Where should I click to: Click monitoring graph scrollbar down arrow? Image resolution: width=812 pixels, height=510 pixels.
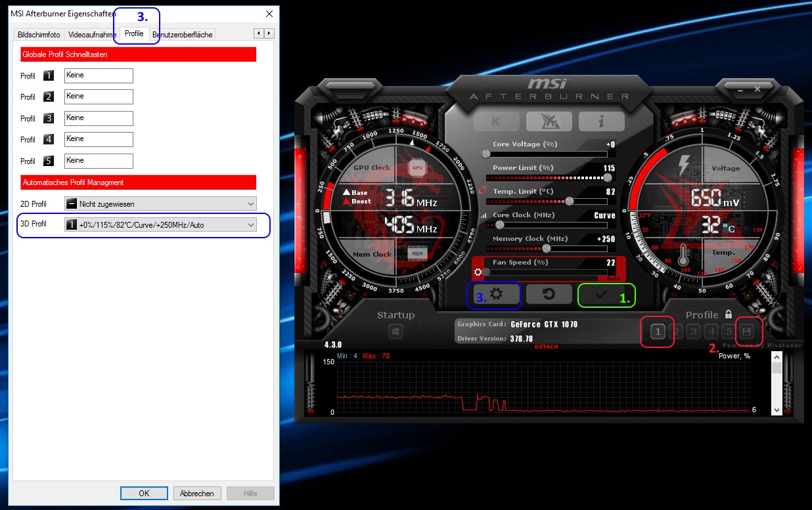[777, 410]
